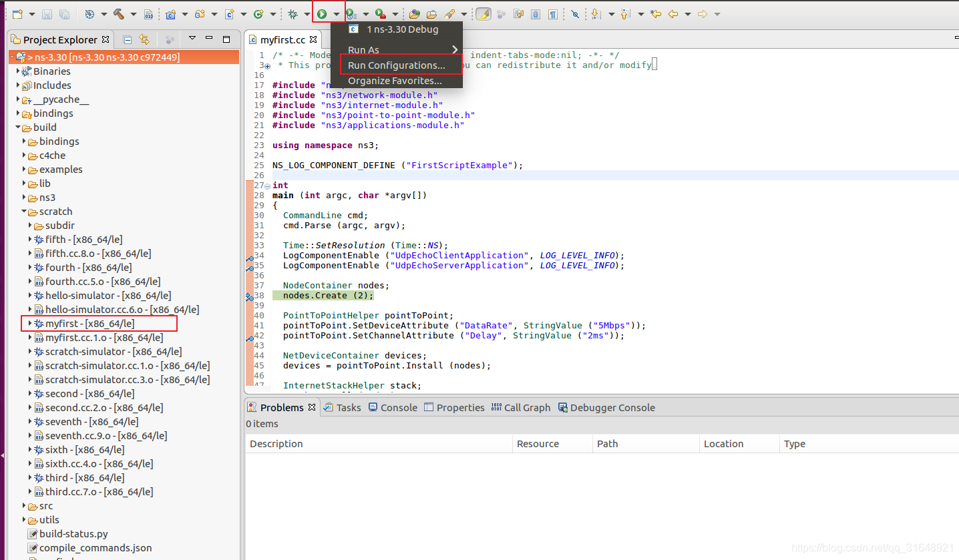Expand the myfirst binary tree item
The image size is (959, 560).
(31, 324)
